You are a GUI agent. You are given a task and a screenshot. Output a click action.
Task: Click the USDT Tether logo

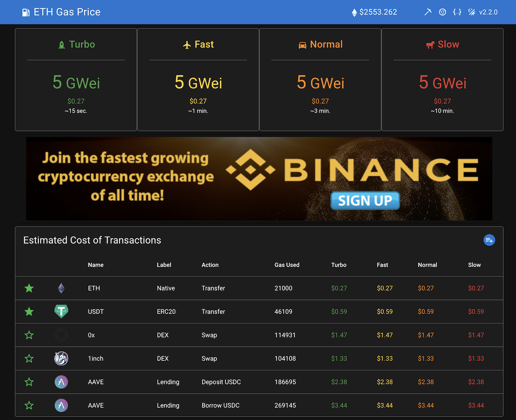click(x=61, y=311)
